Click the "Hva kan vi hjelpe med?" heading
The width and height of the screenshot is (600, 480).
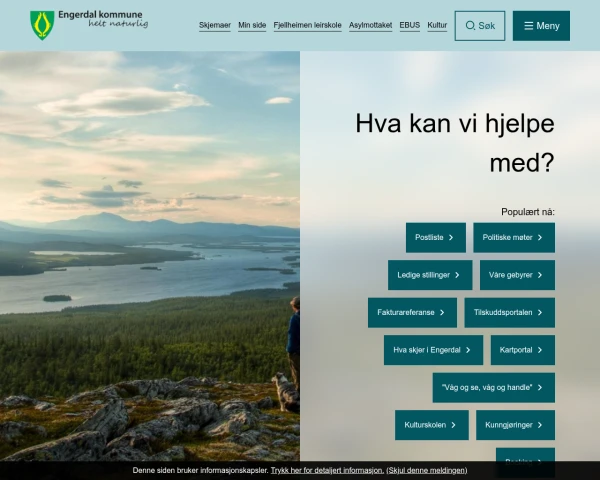pos(455,143)
